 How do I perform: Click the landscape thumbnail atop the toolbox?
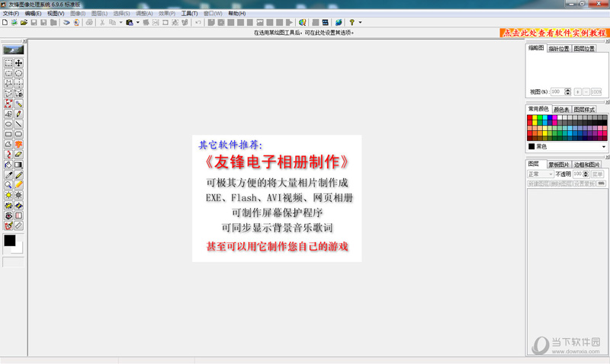coord(13,49)
